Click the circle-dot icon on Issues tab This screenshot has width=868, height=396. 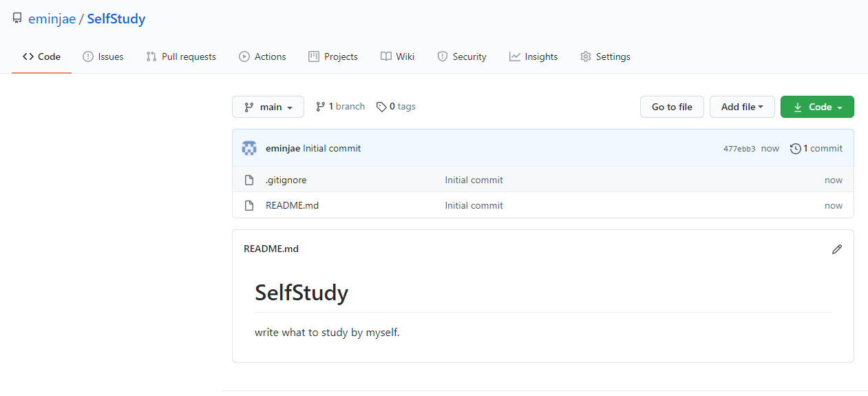88,56
